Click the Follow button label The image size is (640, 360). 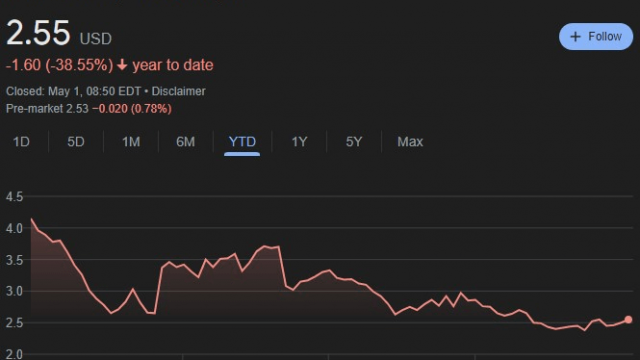604,36
